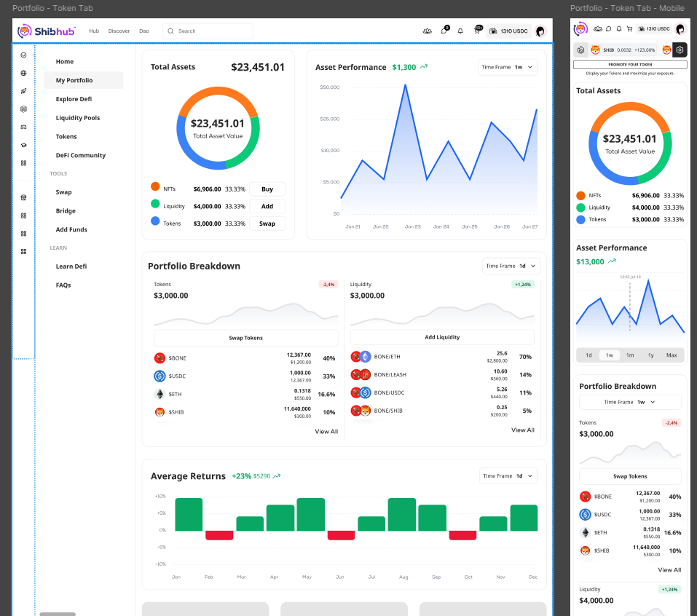The width and height of the screenshot is (697, 616).
Task: Click the $USDC token icon in desktop Tokens list
Action: [x=160, y=376]
